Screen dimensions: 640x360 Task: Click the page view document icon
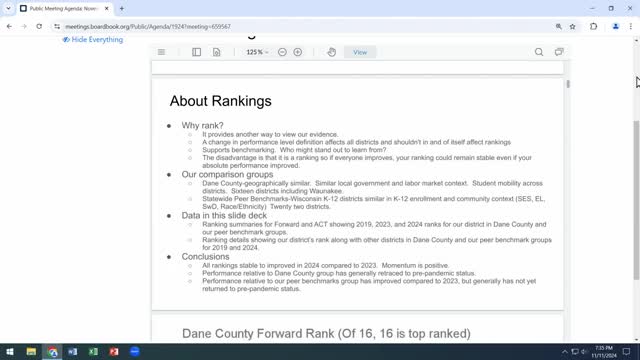(216, 52)
